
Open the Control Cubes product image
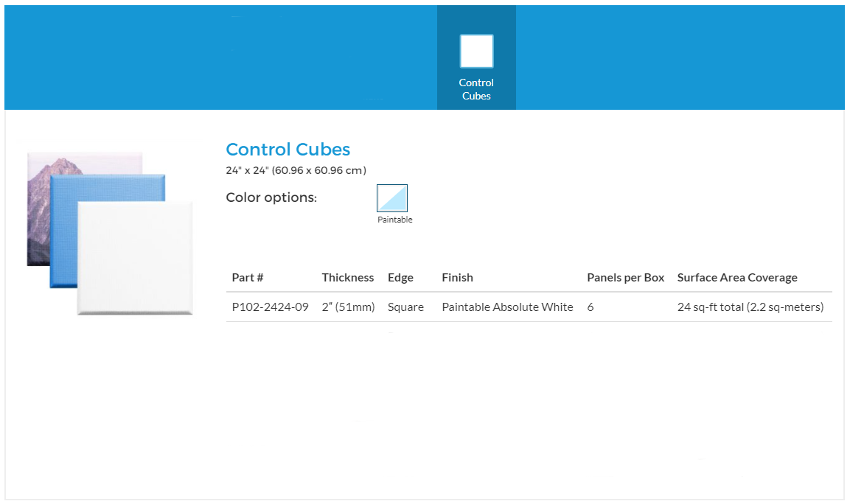110,233
